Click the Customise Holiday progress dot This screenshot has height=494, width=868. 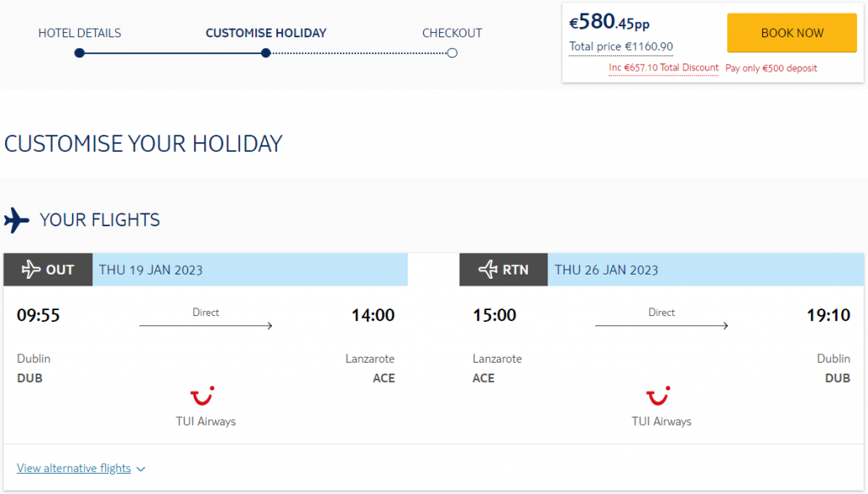tap(265, 53)
